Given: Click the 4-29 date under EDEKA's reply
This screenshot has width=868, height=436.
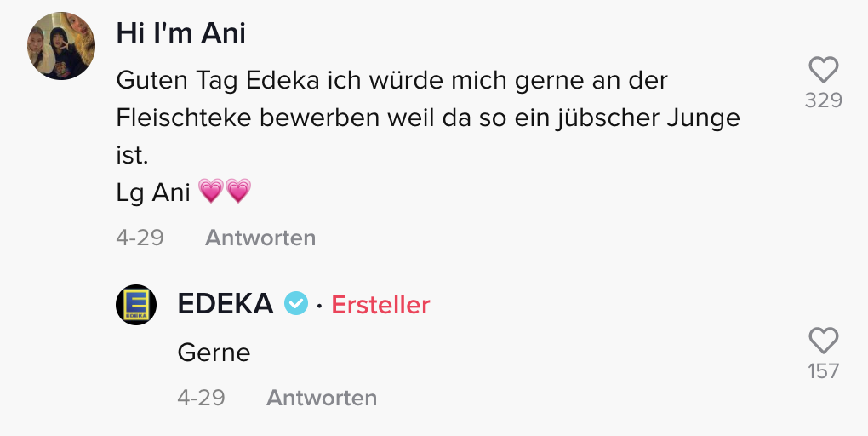Looking at the screenshot, I should point(201,398).
